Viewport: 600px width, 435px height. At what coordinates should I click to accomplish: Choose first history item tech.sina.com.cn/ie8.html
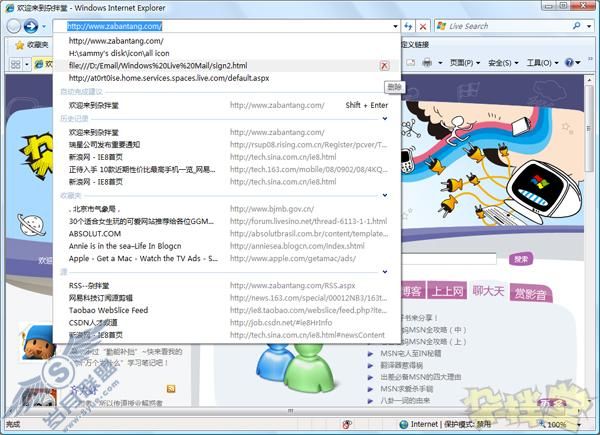coord(227,157)
